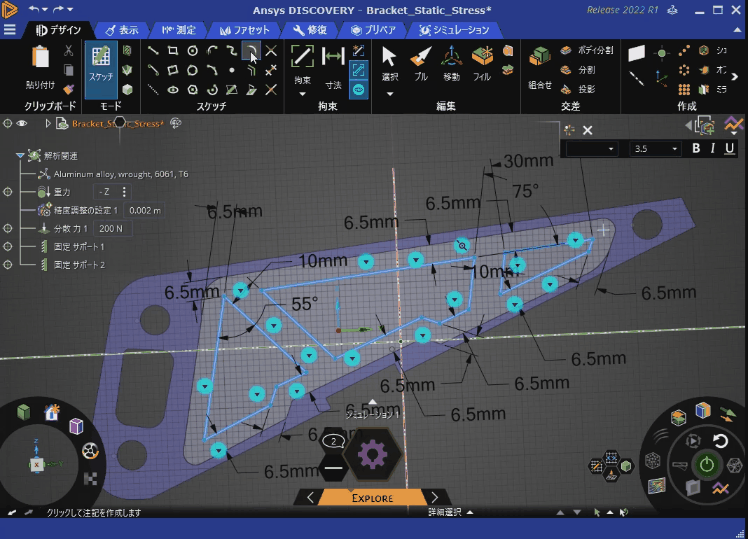Toggle Italic formatting button
The image size is (748, 539).
point(713,148)
